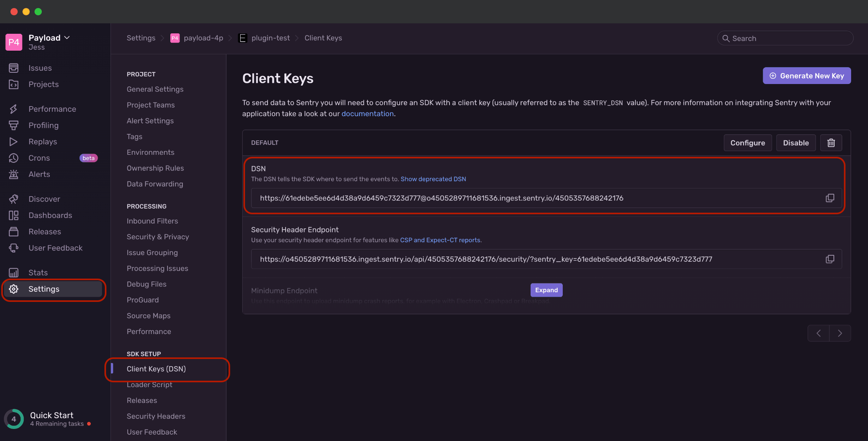Open Source Maps settings
The height and width of the screenshot is (441, 868).
(x=149, y=316)
